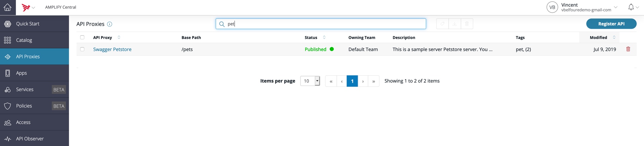The width and height of the screenshot is (644, 146).
Task: Open Services BETA in the sidebar
Action: [34, 89]
